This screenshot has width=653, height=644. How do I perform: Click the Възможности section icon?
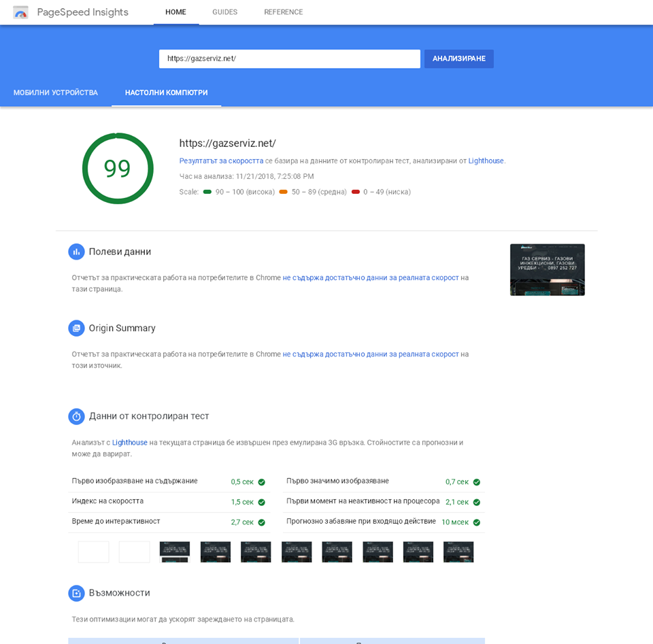tap(76, 593)
